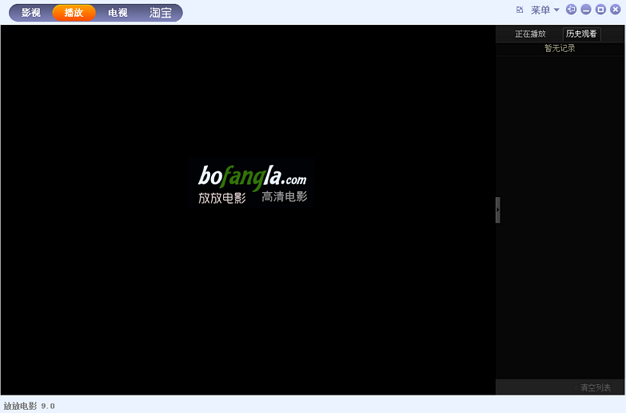The height and width of the screenshot is (413, 626).
Task: Close the player window
Action: [615, 10]
